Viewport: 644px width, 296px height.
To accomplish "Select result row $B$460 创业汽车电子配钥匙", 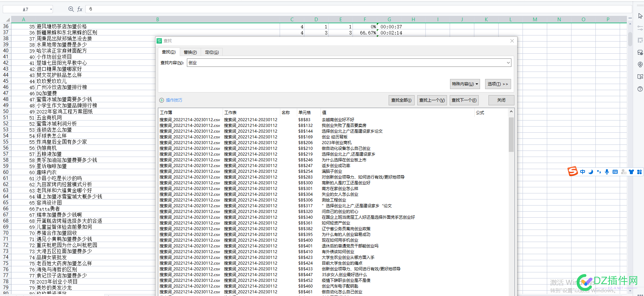I will point(333,286).
